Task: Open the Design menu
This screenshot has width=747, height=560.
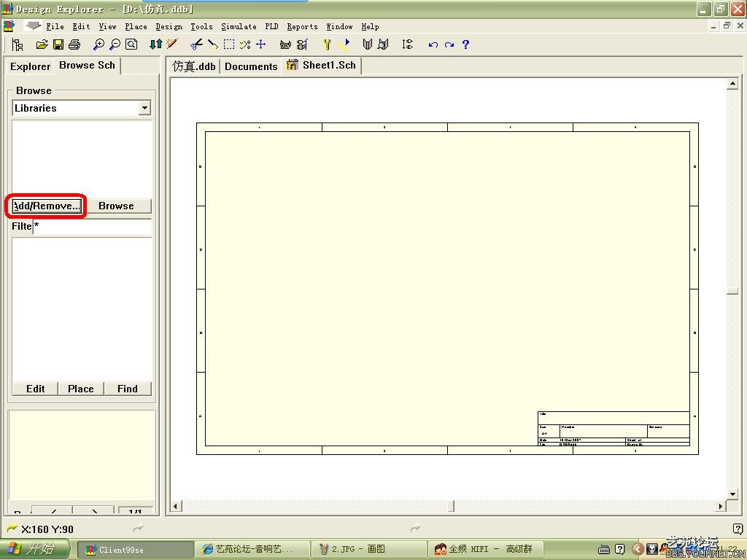Action: (169, 27)
